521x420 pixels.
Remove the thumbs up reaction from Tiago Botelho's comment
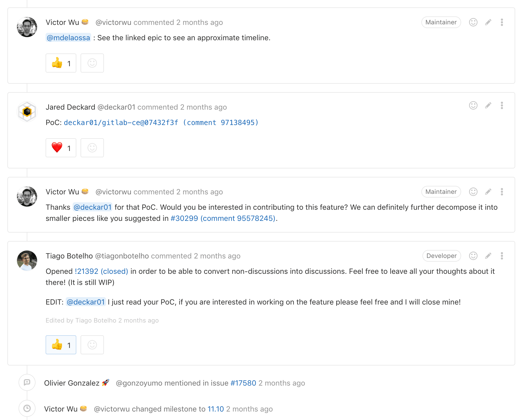coord(61,345)
